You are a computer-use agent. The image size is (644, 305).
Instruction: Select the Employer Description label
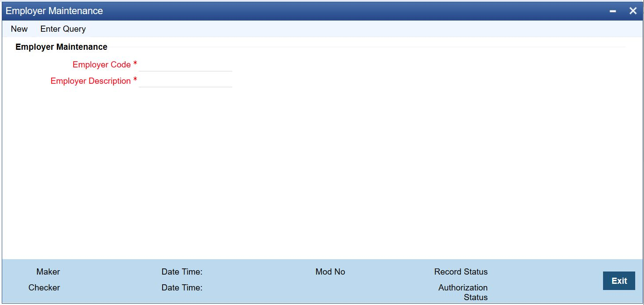point(91,81)
